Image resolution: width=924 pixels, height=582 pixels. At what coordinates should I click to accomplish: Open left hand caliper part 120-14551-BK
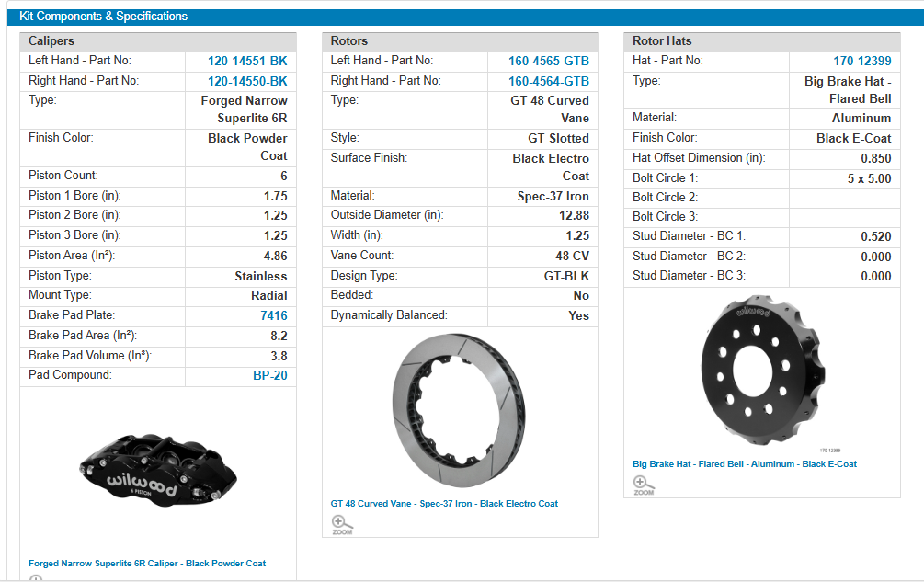click(x=247, y=61)
